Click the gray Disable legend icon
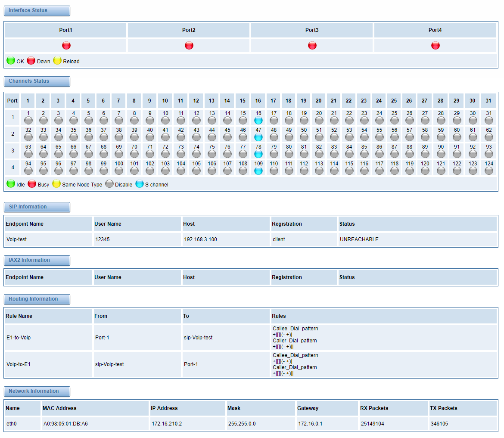The image size is (504, 438). [109, 183]
